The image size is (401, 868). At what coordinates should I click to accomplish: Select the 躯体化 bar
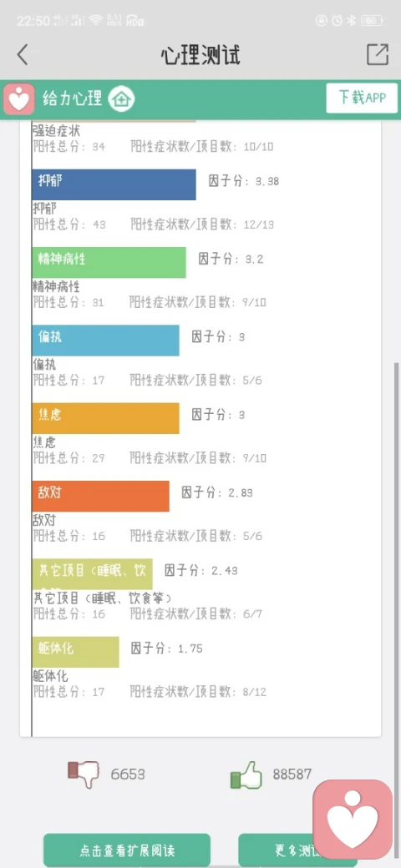[x=75, y=652]
